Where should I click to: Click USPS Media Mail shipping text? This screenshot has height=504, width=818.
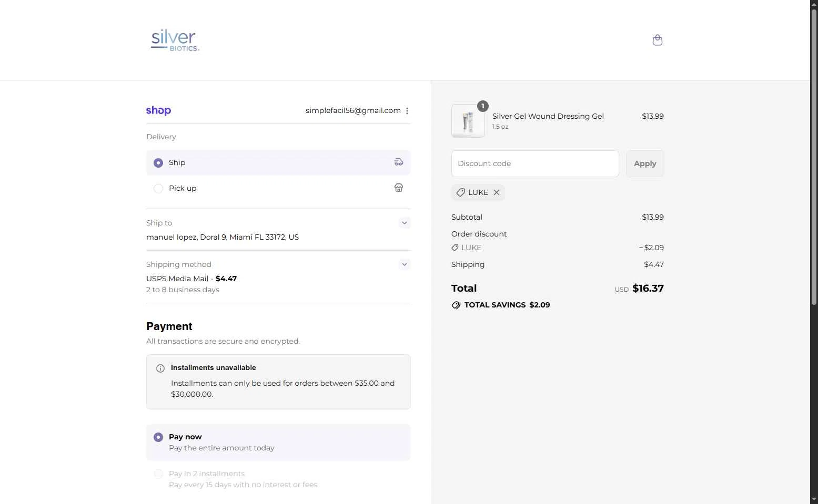point(177,279)
